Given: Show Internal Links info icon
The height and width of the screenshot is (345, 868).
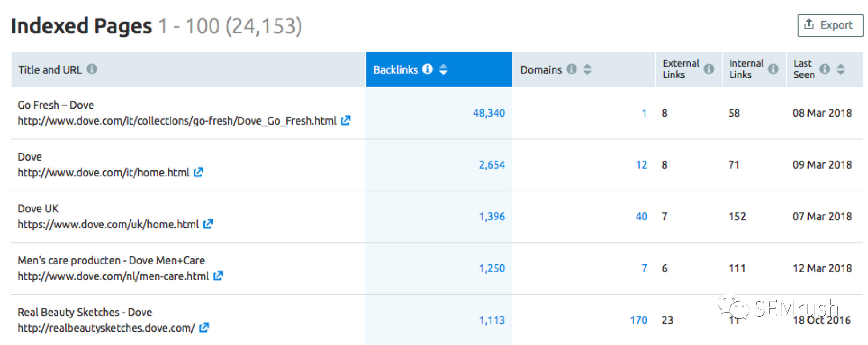Looking at the screenshot, I should point(773,69).
